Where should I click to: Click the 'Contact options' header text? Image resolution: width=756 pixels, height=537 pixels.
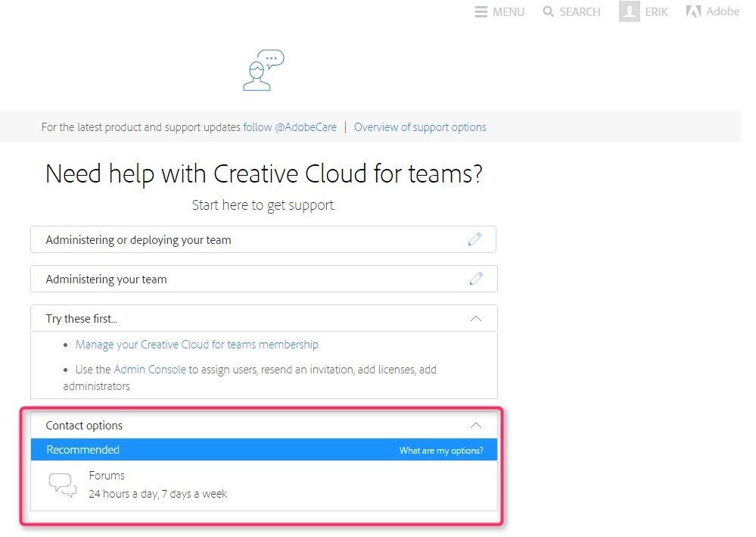pos(84,426)
